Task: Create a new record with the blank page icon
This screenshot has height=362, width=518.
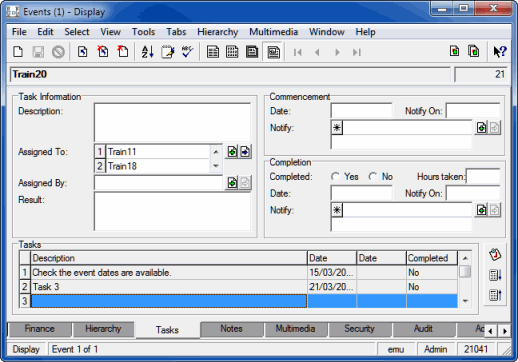Action: tap(18, 52)
